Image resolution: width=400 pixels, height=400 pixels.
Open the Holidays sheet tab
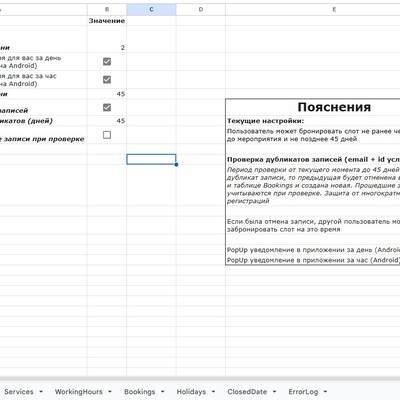click(x=191, y=392)
